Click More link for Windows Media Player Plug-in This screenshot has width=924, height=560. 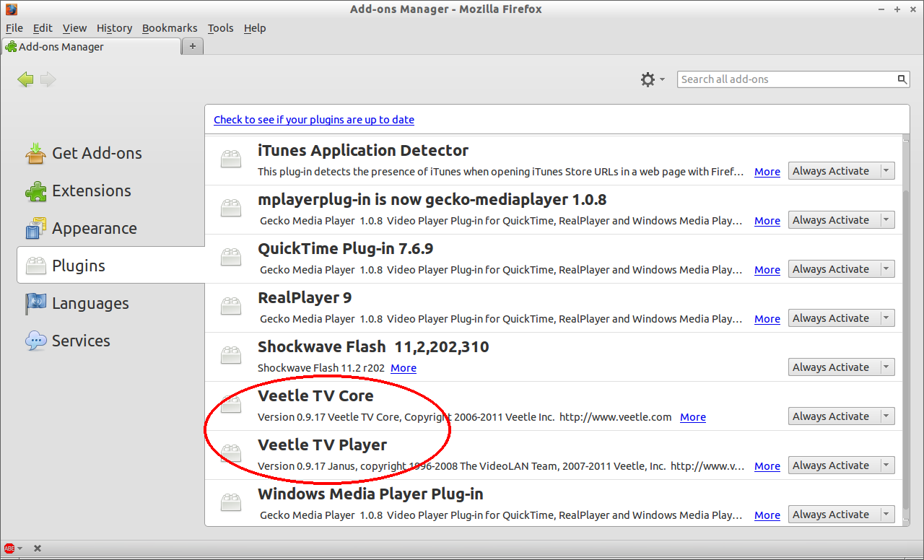pyautogui.click(x=767, y=515)
